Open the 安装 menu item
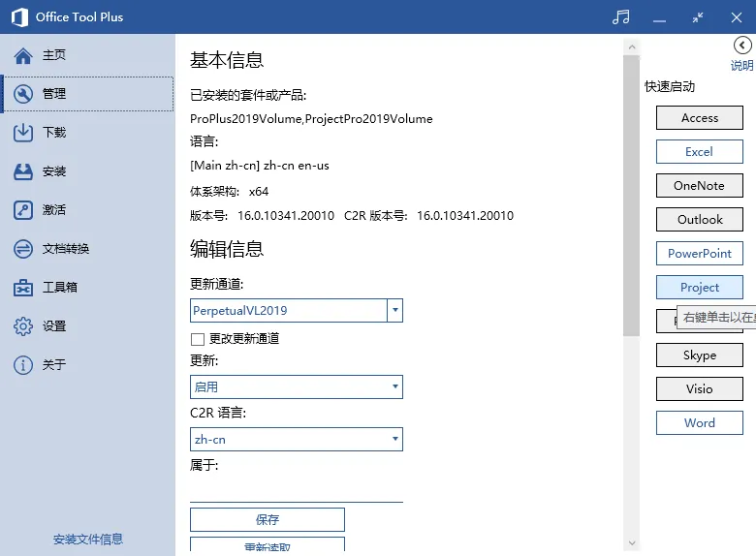 tap(88, 171)
